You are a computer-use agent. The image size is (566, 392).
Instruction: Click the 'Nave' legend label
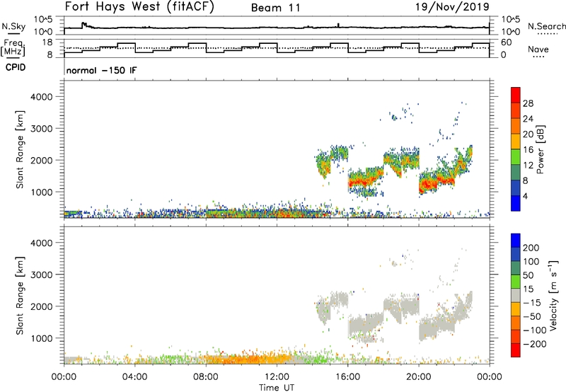click(538, 50)
